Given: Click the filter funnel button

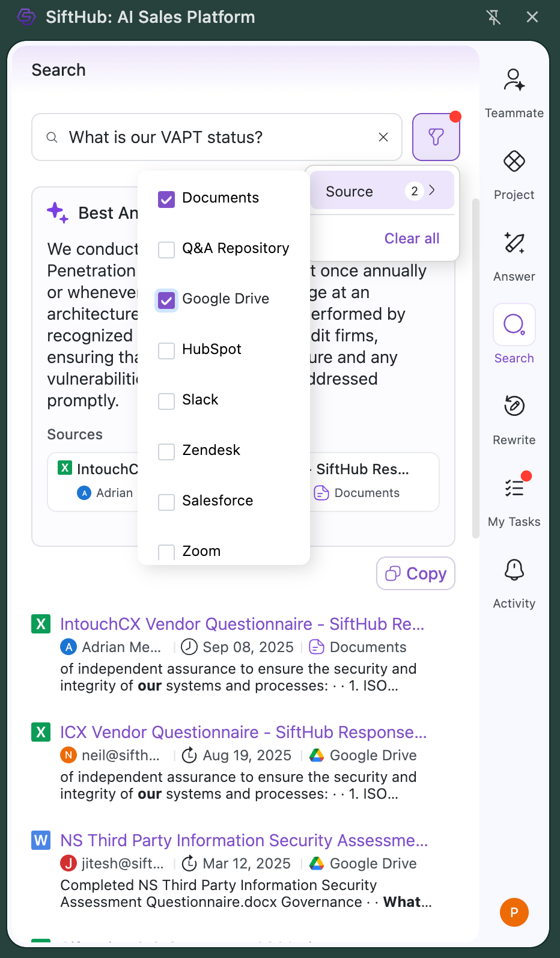Looking at the screenshot, I should (x=436, y=137).
